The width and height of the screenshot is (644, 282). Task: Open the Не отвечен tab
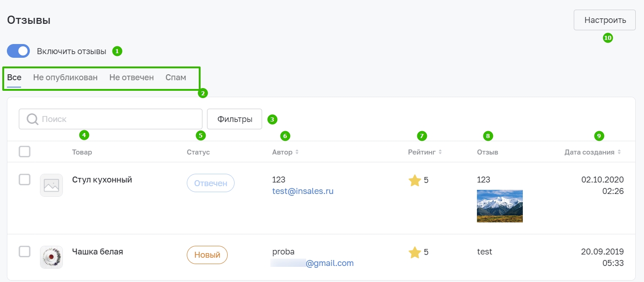(x=131, y=77)
